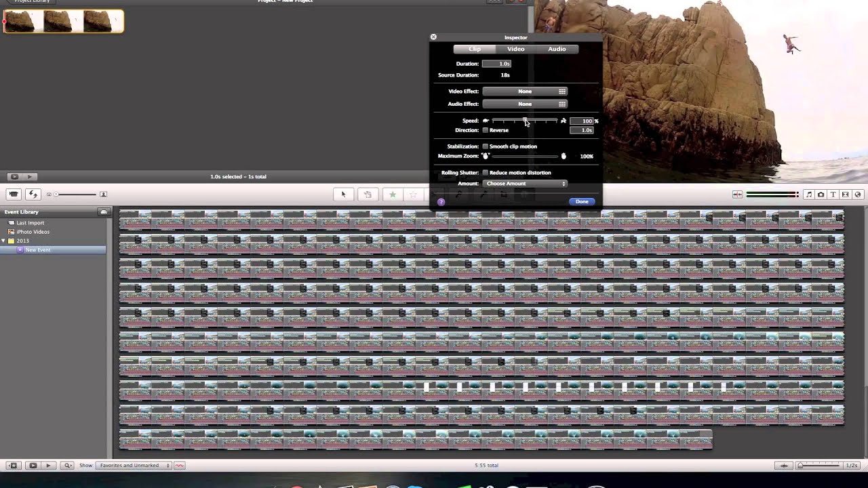The width and height of the screenshot is (868, 488).
Task: Select Last Import in Event Library
Action: click(x=31, y=223)
